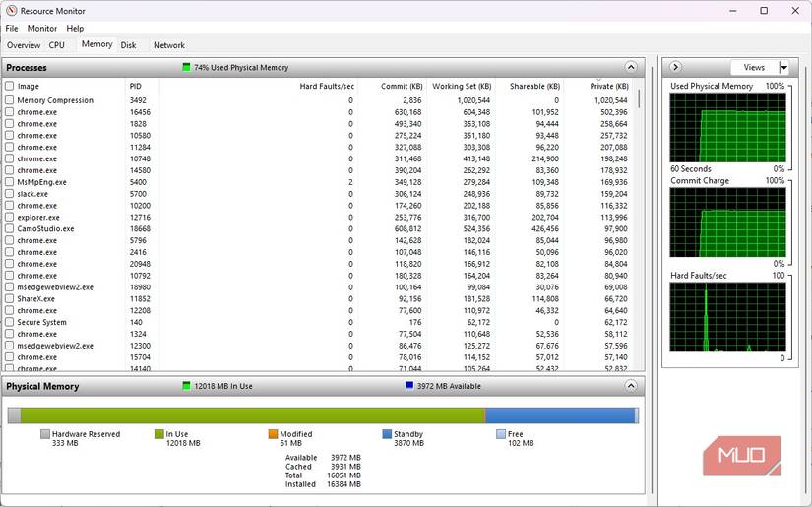Switch to the Network tab
The image size is (812, 507).
(169, 45)
